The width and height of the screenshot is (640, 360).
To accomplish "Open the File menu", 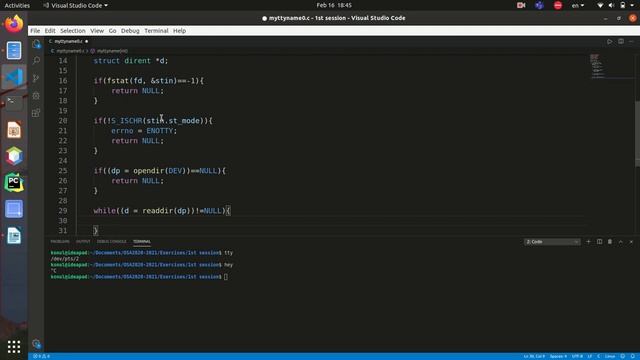I will pyautogui.click(x=35, y=31).
